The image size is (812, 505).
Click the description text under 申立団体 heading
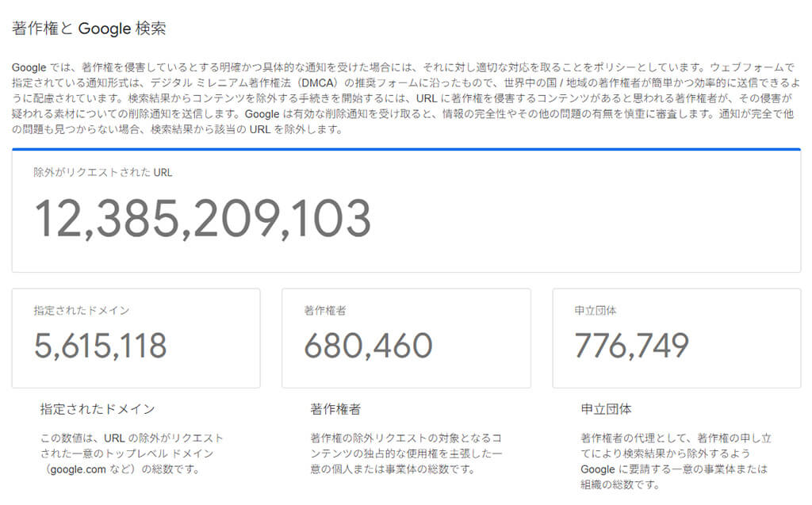coord(675,461)
